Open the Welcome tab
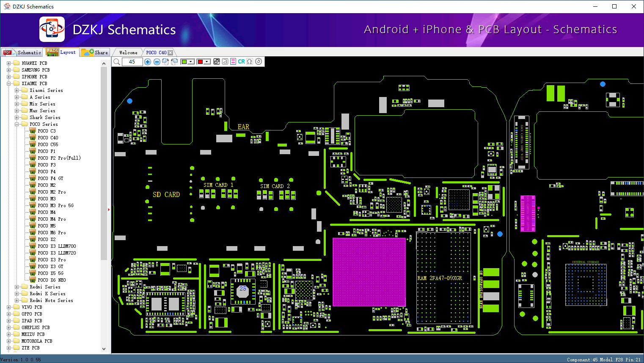This screenshot has width=644, height=363. [x=128, y=53]
